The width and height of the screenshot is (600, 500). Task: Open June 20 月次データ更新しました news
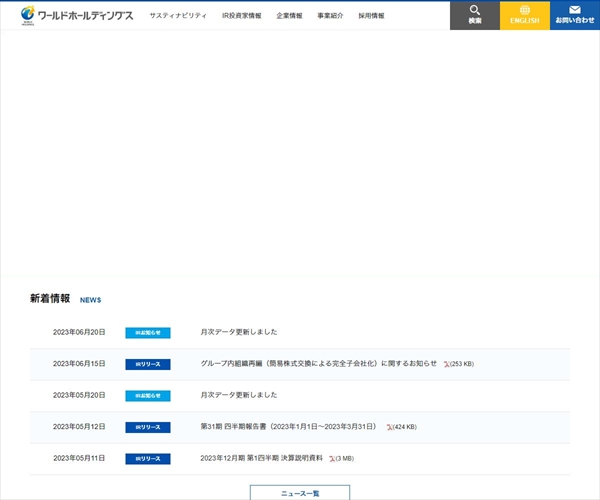(x=239, y=332)
